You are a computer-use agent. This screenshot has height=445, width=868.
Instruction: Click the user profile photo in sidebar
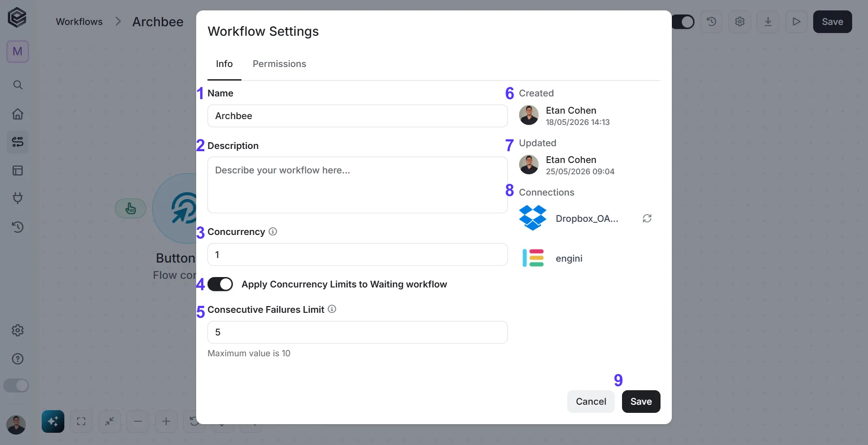[x=16, y=425]
